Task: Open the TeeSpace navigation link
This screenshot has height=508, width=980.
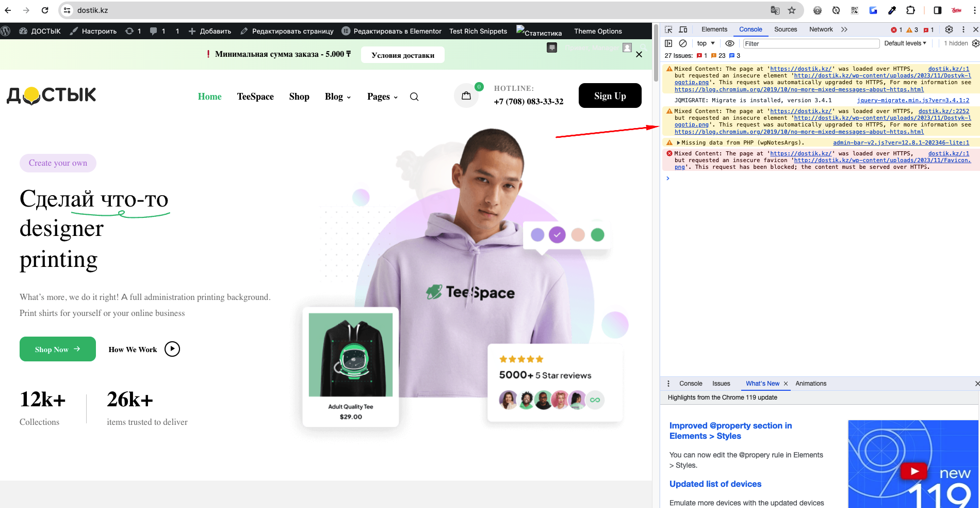Action: 255,97
